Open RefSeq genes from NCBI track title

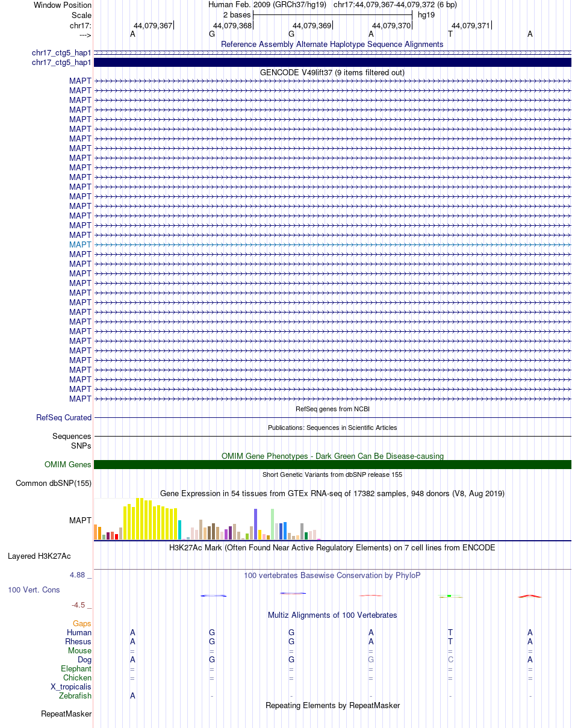point(332,409)
